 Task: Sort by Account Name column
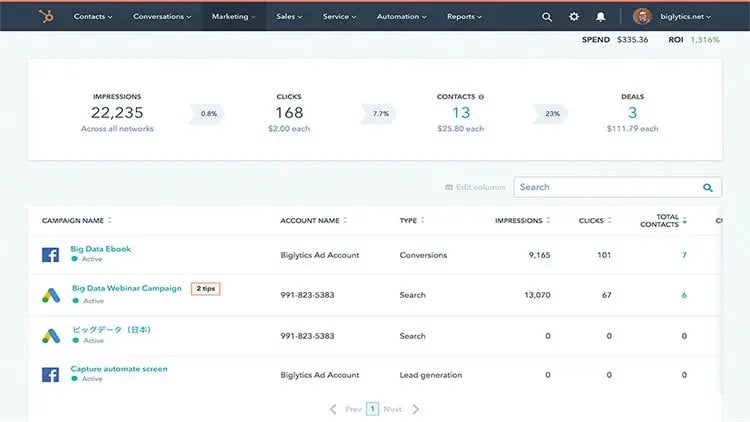pyautogui.click(x=345, y=220)
